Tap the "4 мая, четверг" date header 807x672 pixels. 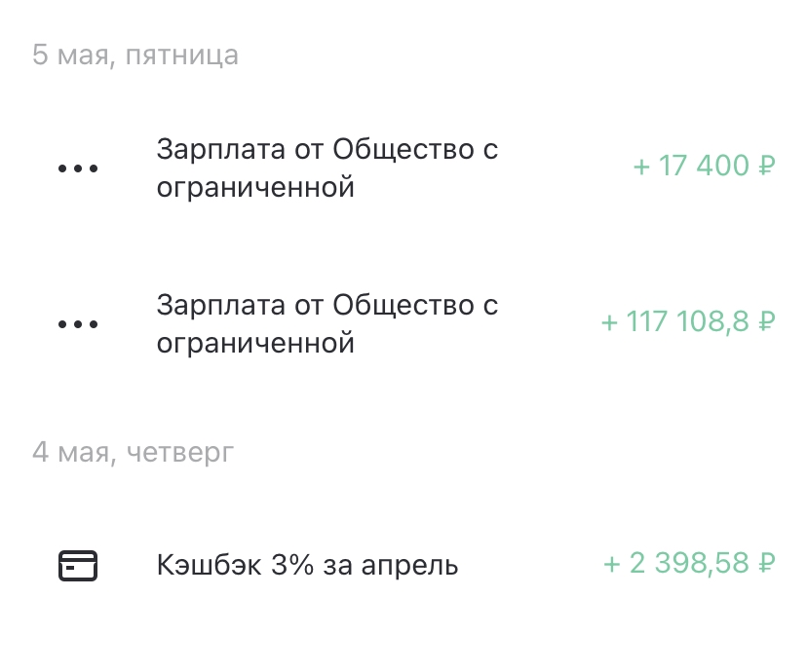click(133, 453)
